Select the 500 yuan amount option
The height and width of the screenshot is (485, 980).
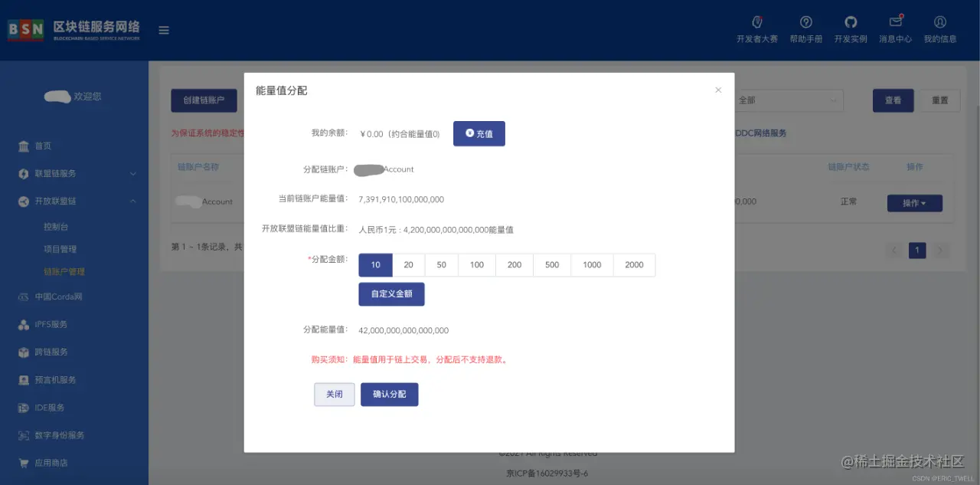[552, 265]
